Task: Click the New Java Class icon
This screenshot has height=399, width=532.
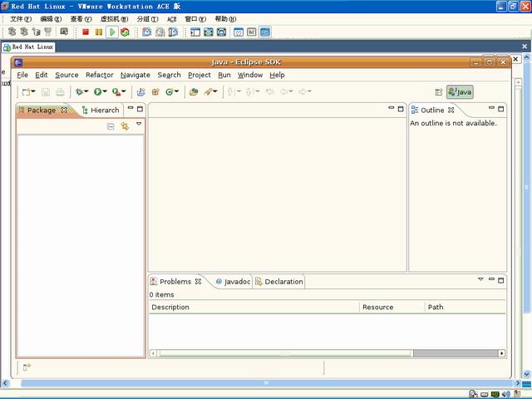Action: 170,92
